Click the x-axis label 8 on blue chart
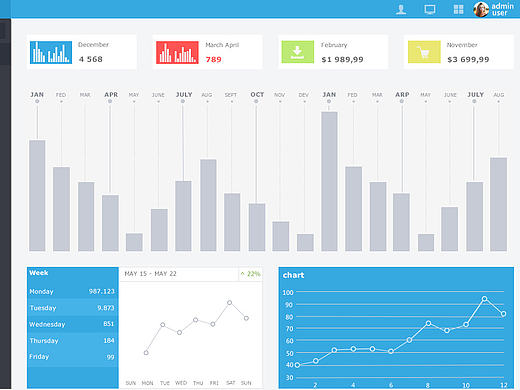The width and height of the screenshot is (520, 390). click(428, 385)
